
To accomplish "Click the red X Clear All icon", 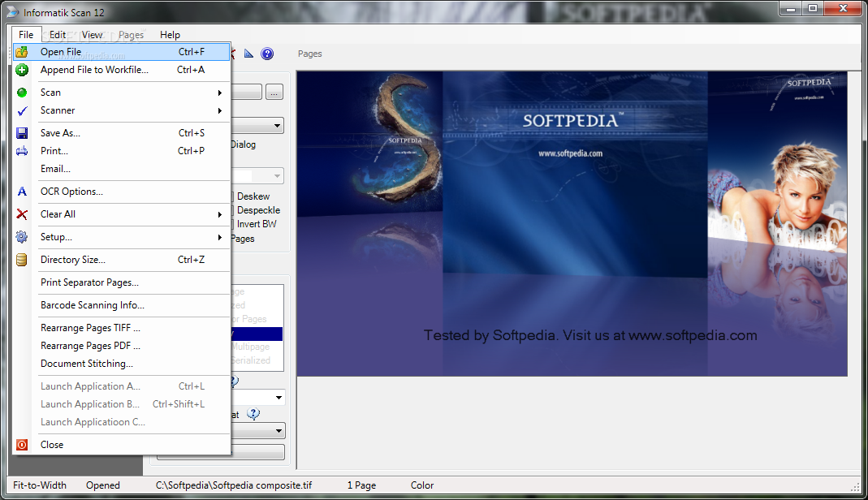I will click(22, 214).
